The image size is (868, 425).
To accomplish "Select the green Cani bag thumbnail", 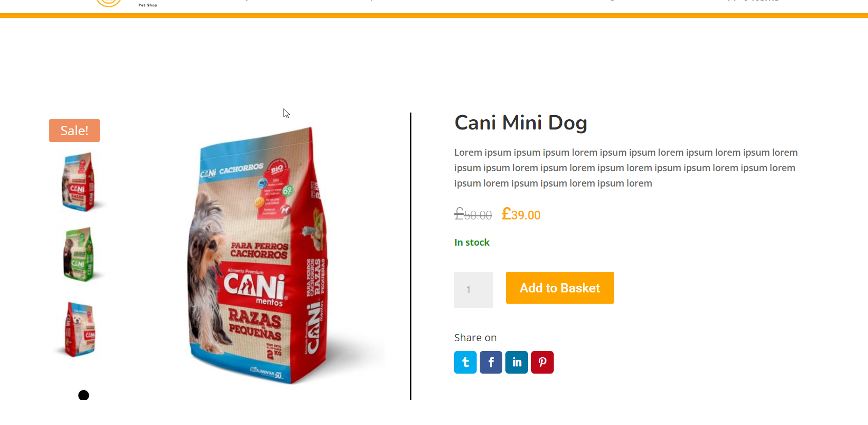I will click(x=79, y=255).
